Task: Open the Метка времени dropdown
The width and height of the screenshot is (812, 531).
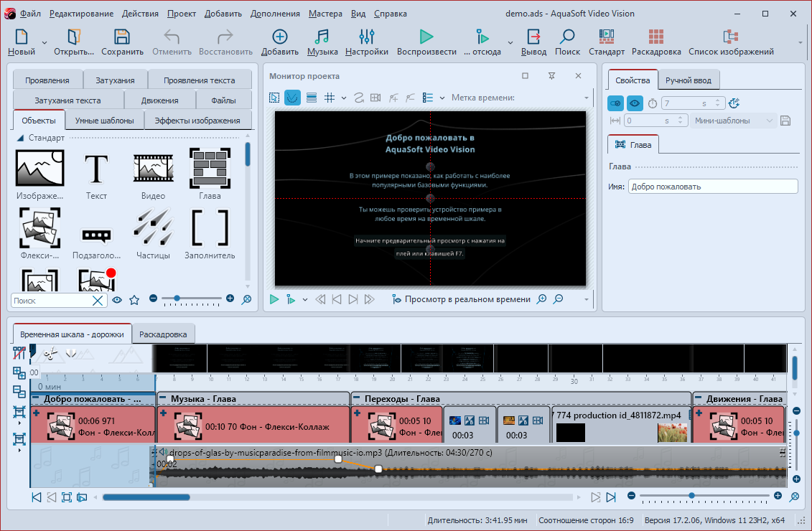Action: click(x=587, y=98)
